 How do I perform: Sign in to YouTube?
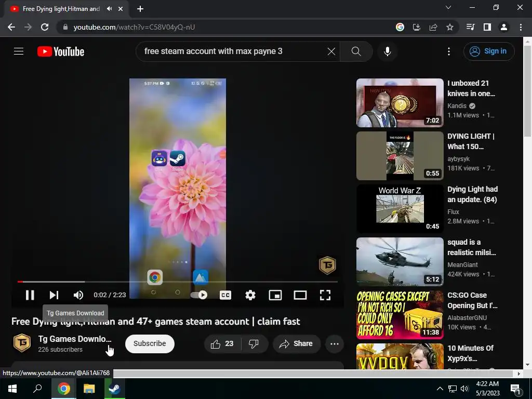click(x=489, y=51)
